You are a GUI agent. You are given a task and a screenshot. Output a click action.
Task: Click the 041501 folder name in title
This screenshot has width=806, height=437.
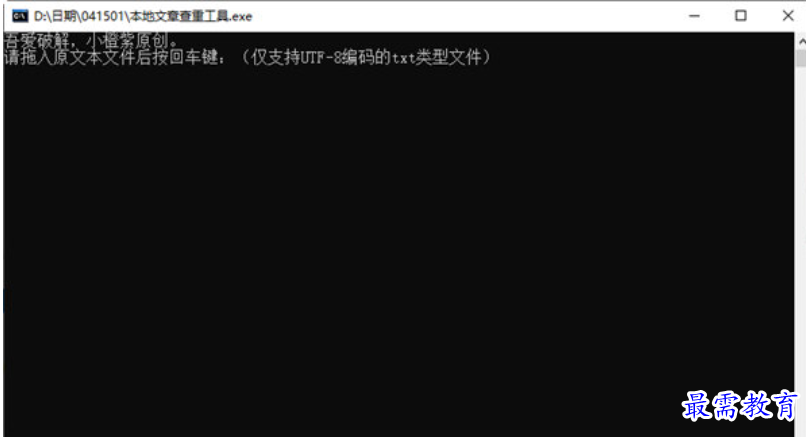103,16
